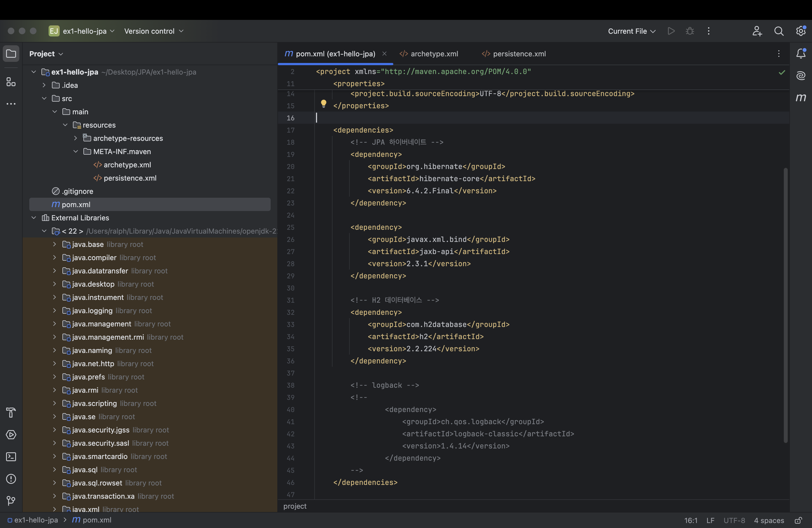Click the Debug bug icon in toolbar

[690, 31]
